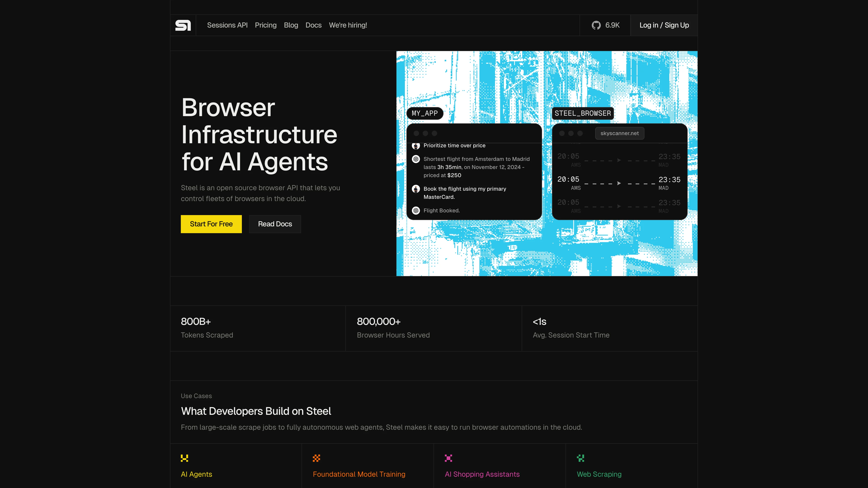Click the 'Flight Booked.' message text
The image size is (868, 488).
[x=441, y=211]
